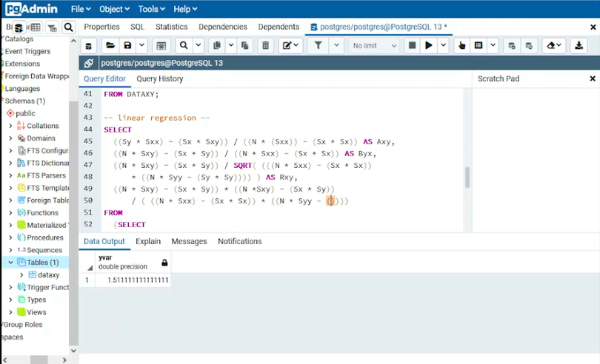Switch to the Statistics tab
This screenshot has width=600, height=364.
171,27
